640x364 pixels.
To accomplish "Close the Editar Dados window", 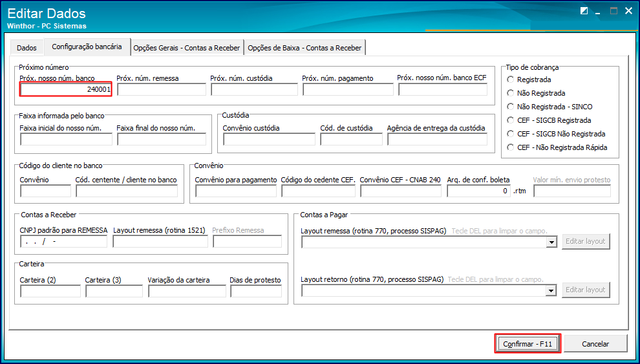I will coord(628,12).
